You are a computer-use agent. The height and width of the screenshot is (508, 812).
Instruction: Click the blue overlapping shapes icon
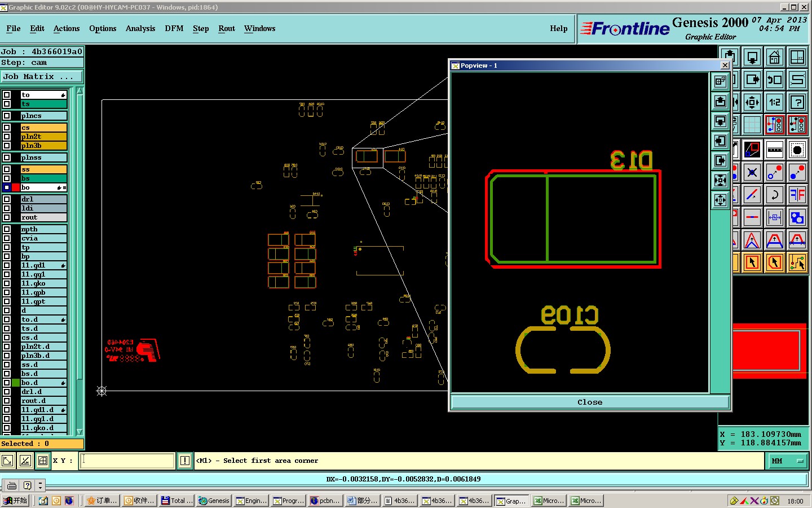click(797, 217)
